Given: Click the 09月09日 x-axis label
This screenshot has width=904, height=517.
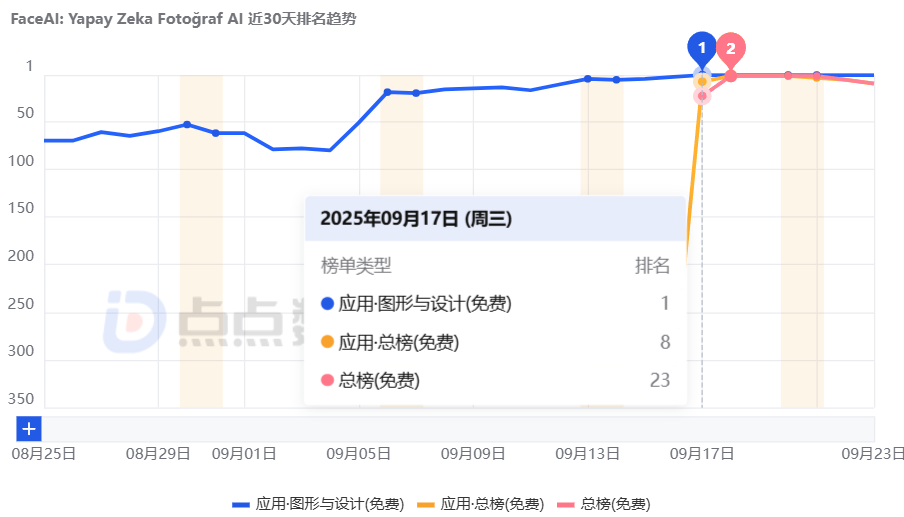Looking at the screenshot, I should tap(473, 454).
